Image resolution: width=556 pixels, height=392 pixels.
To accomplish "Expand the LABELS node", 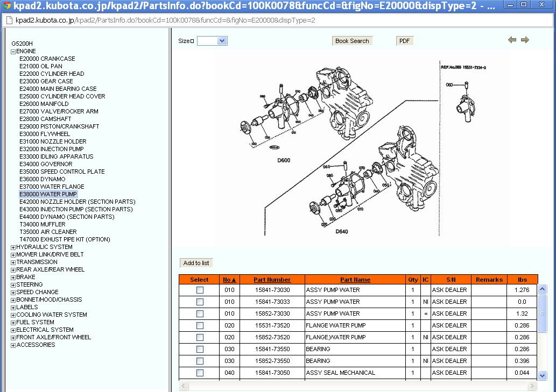I will pos(13,308).
